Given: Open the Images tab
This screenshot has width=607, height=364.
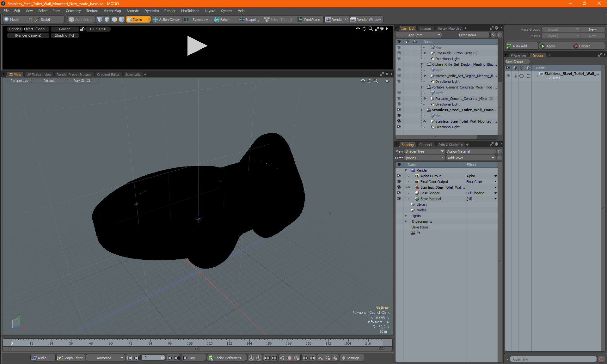Looking at the screenshot, I should pos(426,28).
